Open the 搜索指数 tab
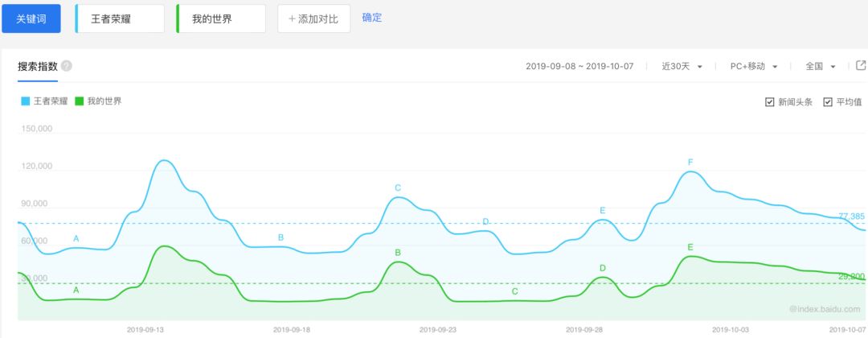Image resolution: width=868 pixels, height=338 pixels. tap(38, 67)
